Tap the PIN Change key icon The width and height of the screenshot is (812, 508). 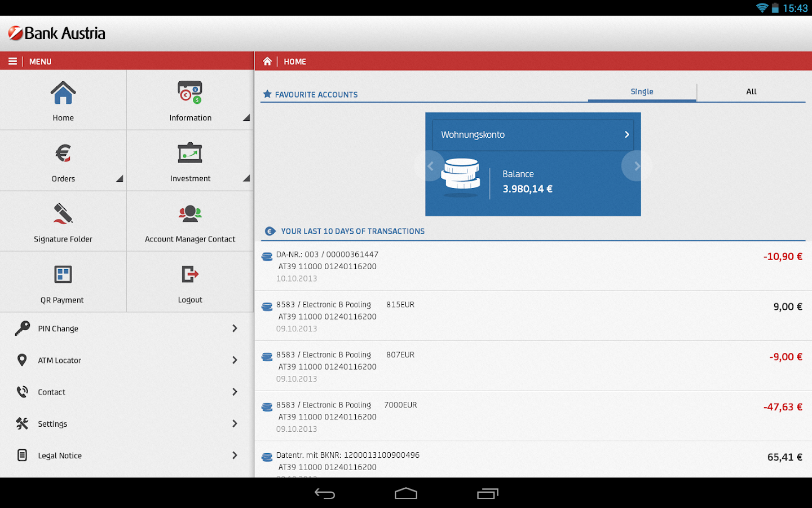23,328
